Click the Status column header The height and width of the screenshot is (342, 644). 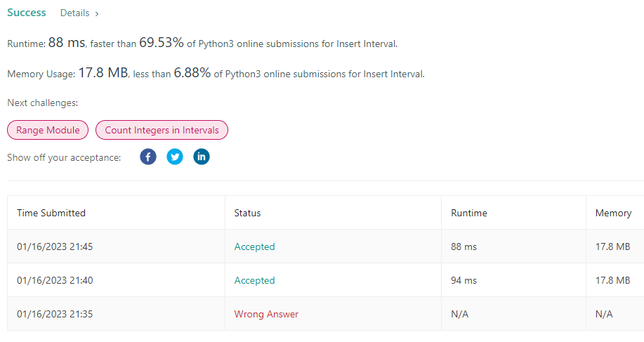[x=247, y=213]
